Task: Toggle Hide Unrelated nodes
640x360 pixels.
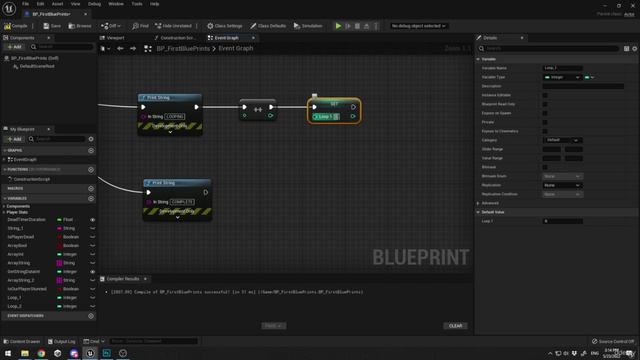Action: point(173,26)
